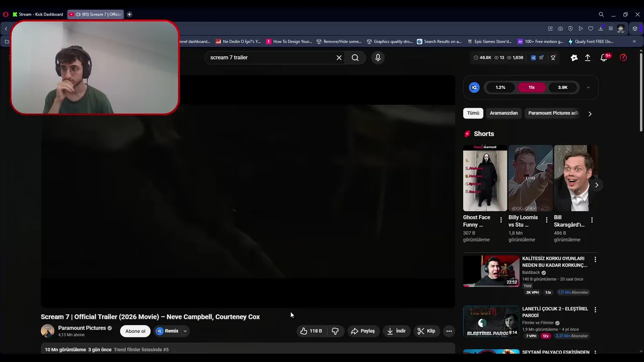Click the upload arrow icon in header
The image size is (644, 362).
click(x=588, y=58)
